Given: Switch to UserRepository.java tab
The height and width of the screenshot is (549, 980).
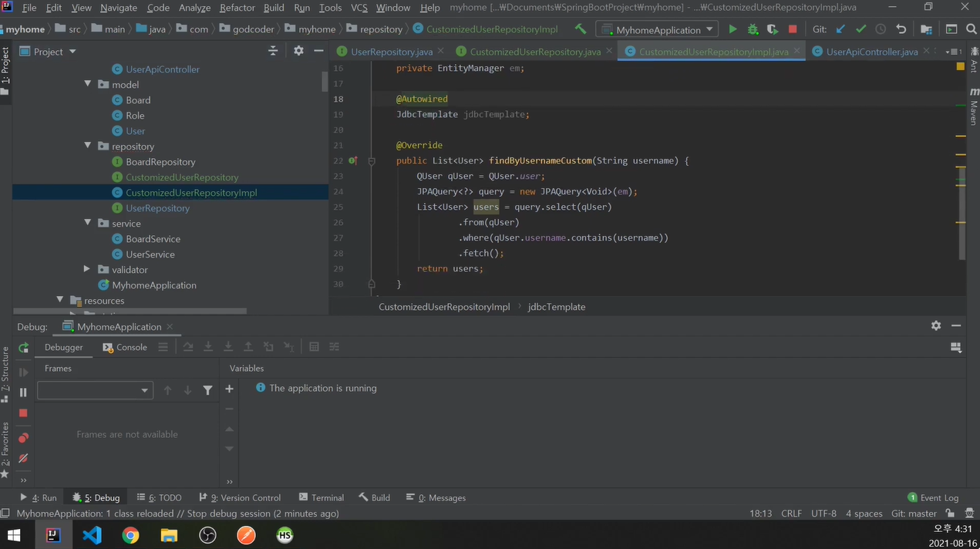Looking at the screenshot, I should 391,52.
